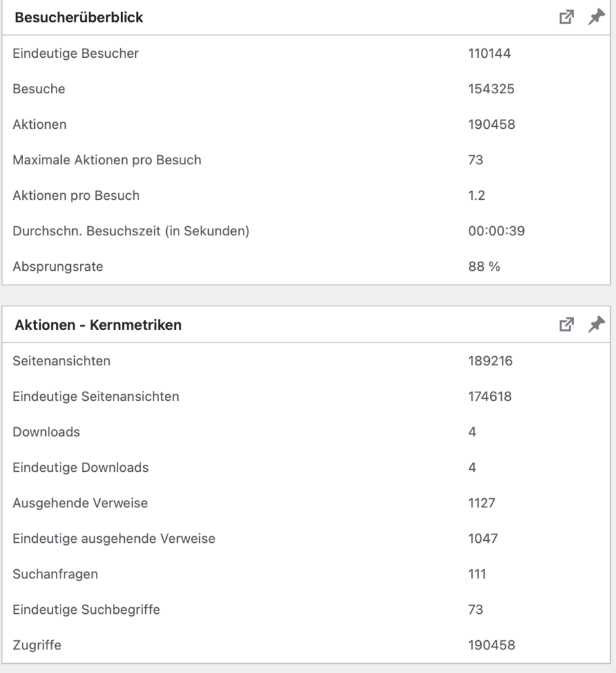Select the Durchschn. Besuchszeit row label
Viewport: 616px width, 673px height.
131,231
